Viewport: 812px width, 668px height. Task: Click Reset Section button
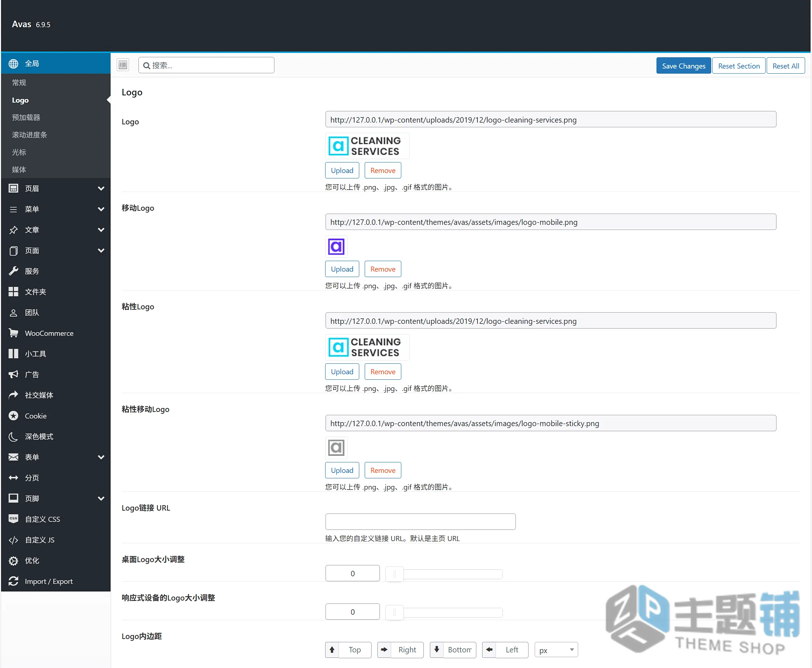(739, 66)
